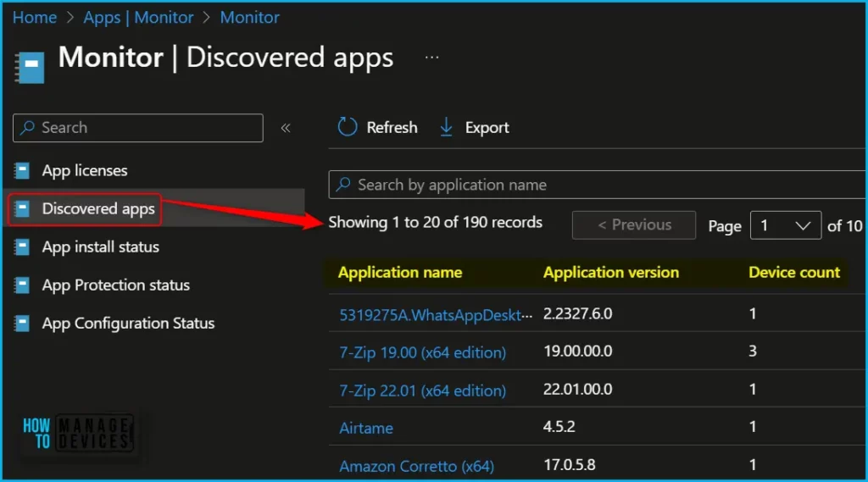868x482 pixels.
Task: Click the App install status icon
Action: click(23, 247)
